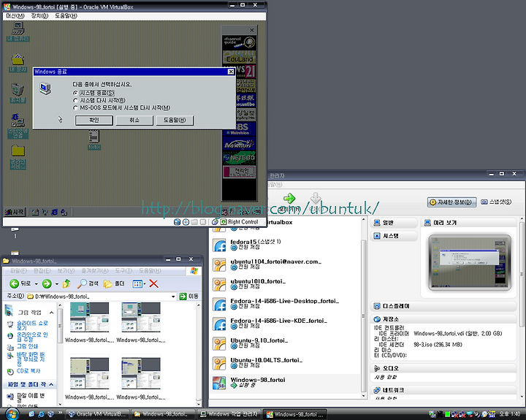Open Recycle Bin icon on Windows 98 desktop
Screen dimensions: 526x420
click(18, 93)
